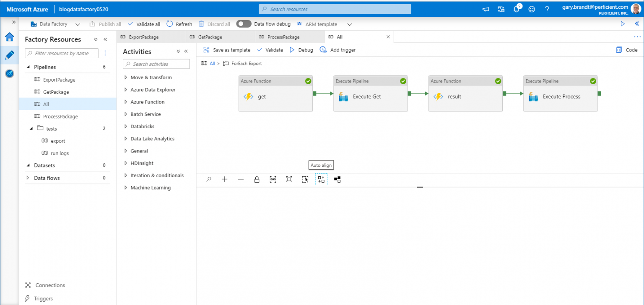The image size is (644, 305).
Task: Switch to the ExportPackage tab
Action: click(144, 37)
